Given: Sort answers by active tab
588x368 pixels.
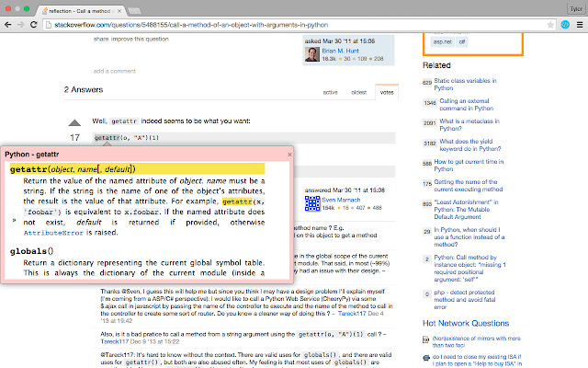Looking at the screenshot, I should click(x=331, y=92).
